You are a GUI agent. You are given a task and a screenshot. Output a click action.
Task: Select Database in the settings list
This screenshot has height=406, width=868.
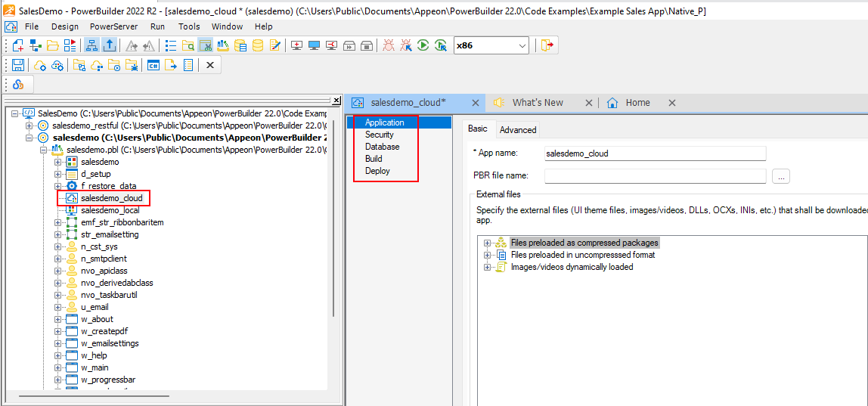point(382,147)
